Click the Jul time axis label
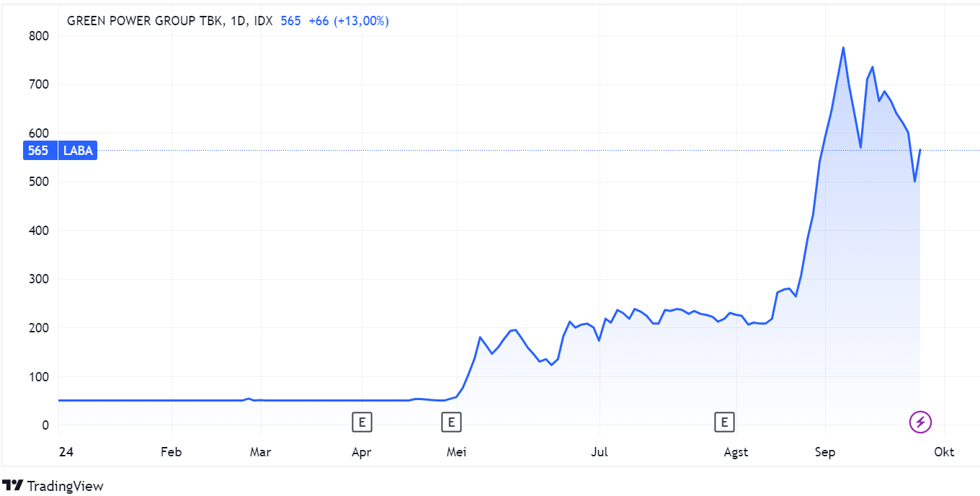Viewport: 980px width, 496px height. coord(600,452)
